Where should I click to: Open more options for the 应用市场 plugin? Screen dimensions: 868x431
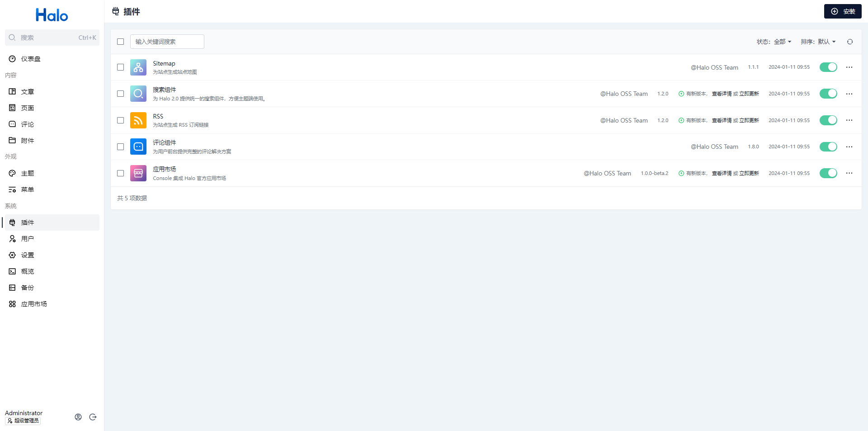[849, 173]
